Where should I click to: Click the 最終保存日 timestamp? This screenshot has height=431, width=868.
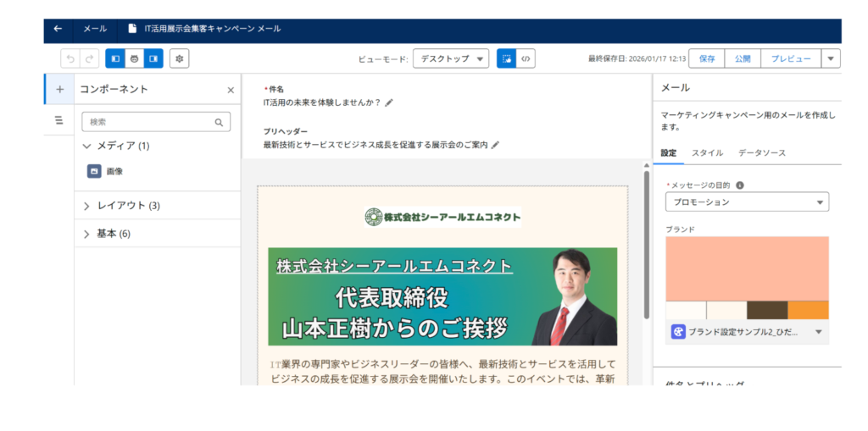click(637, 58)
